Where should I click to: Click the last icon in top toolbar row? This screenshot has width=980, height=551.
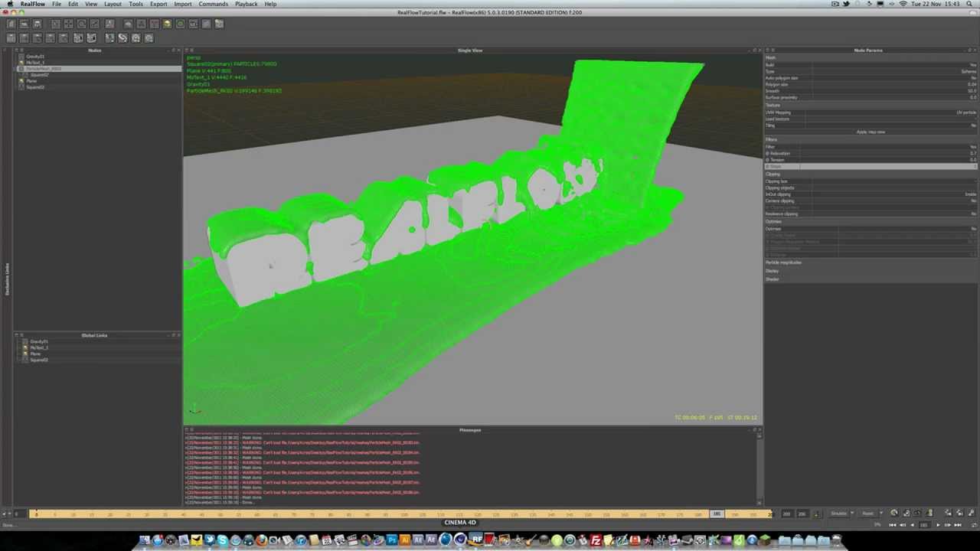pos(219,24)
